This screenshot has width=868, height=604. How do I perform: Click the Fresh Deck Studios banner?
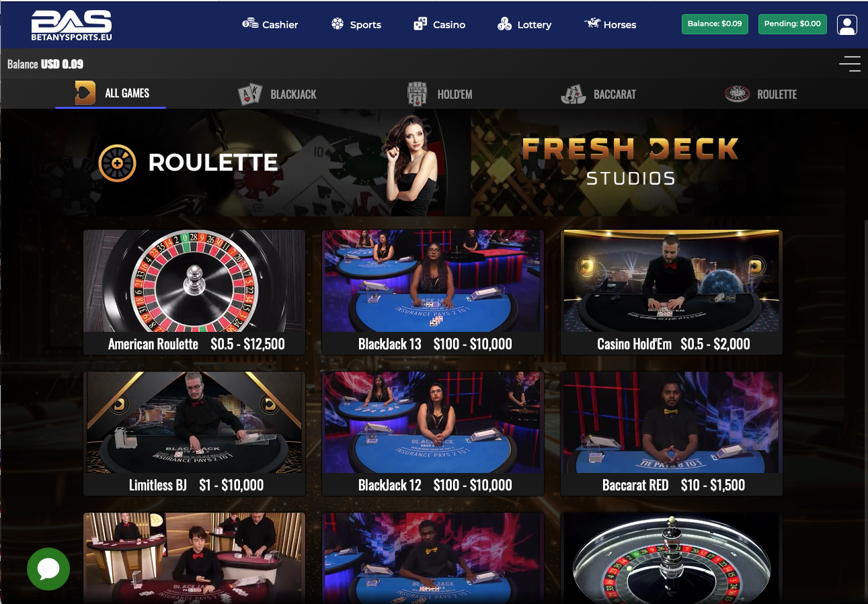[x=629, y=162]
